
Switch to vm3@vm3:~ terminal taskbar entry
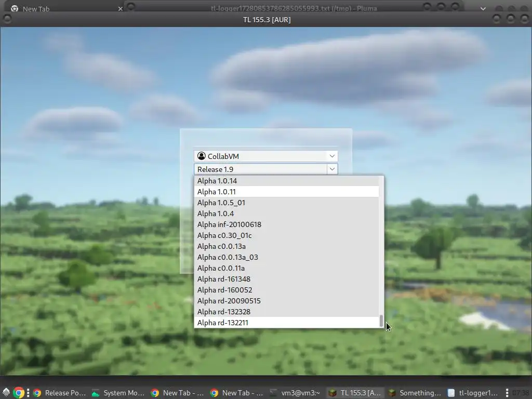[x=296, y=393]
